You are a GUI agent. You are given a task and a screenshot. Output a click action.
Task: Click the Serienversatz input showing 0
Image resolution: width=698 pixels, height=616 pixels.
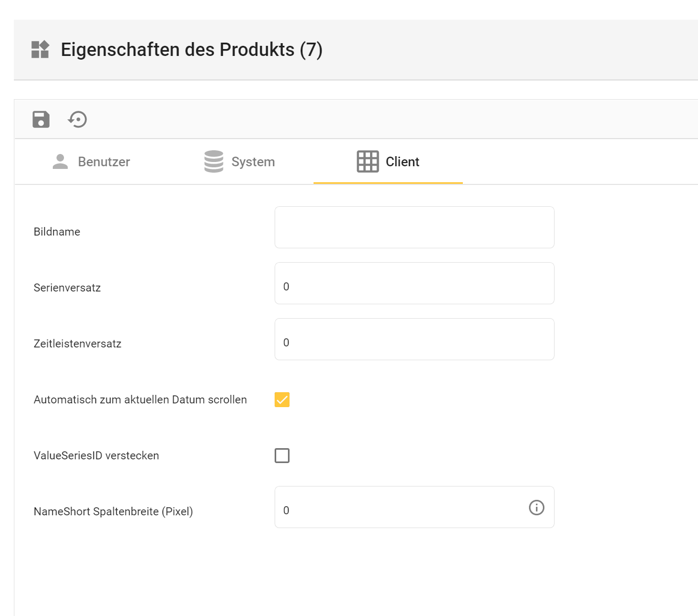pyautogui.click(x=414, y=283)
